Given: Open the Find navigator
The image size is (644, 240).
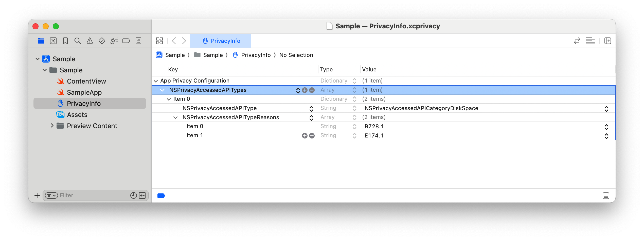Looking at the screenshot, I should pyautogui.click(x=78, y=41).
